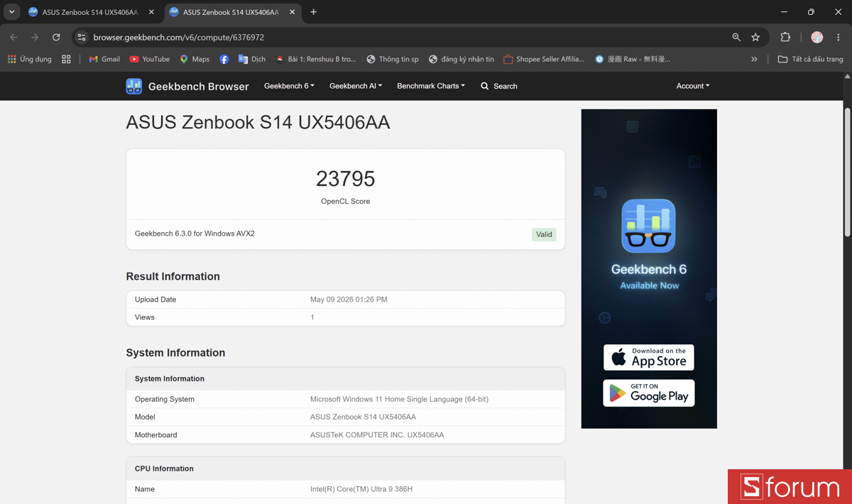Open the đăng ký nhận tin bookmark

461,59
